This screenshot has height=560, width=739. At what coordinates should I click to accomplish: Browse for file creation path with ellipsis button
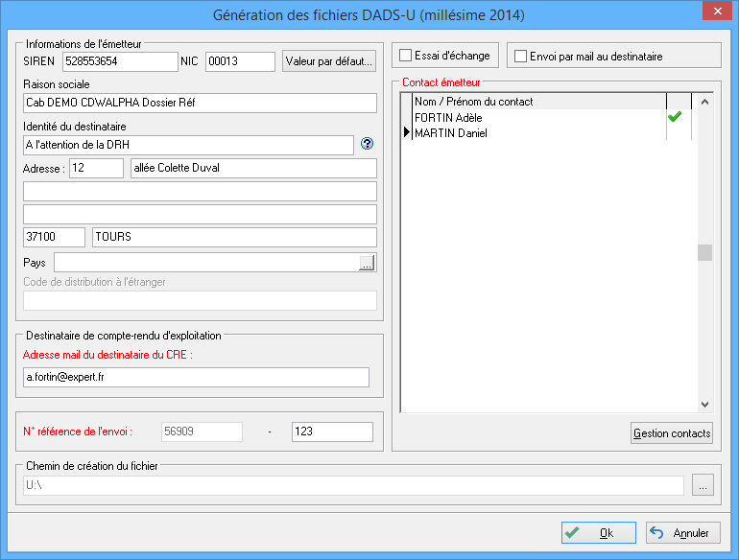click(x=703, y=486)
